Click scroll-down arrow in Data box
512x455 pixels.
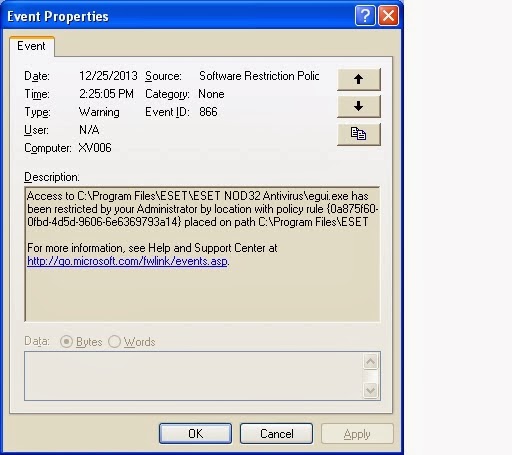[370, 390]
